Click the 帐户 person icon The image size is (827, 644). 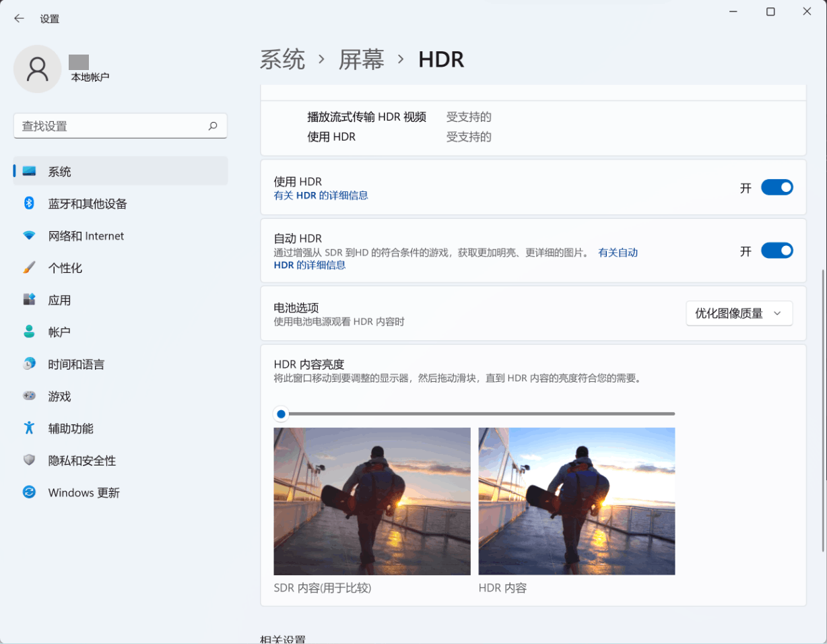tap(29, 331)
